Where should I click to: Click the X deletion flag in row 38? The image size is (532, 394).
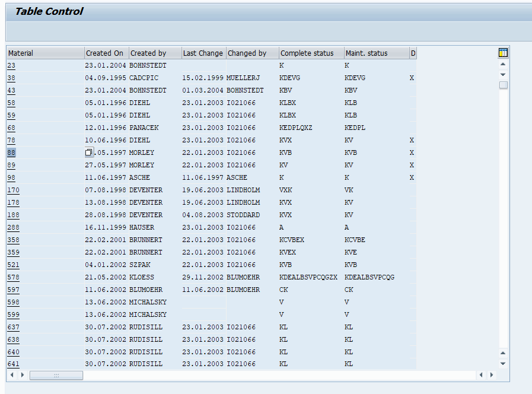412,78
